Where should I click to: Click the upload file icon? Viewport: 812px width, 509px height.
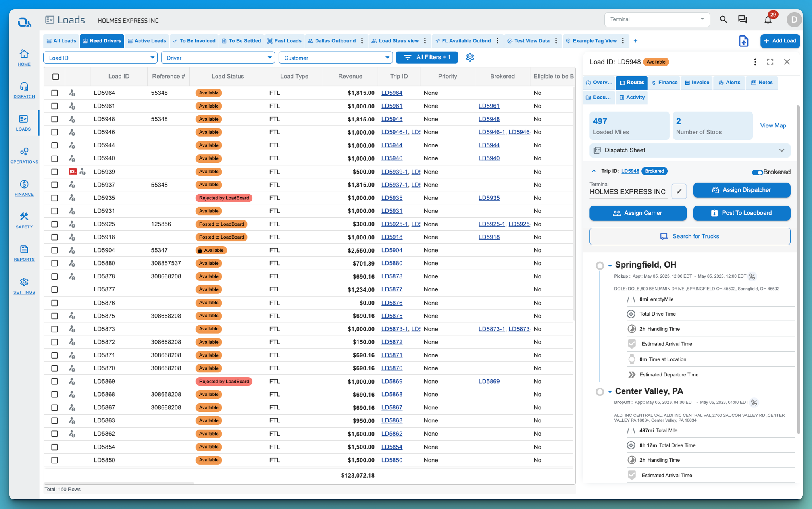click(x=743, y=41)
